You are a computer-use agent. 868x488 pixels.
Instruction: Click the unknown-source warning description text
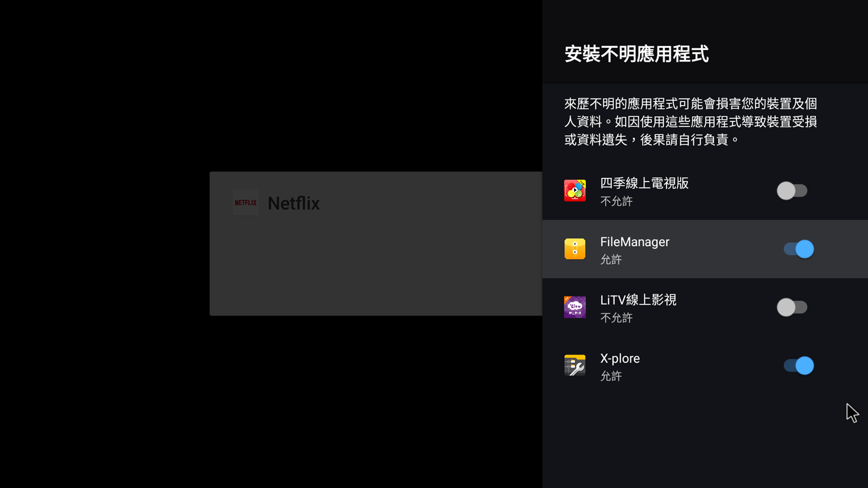tap(691, 121)
